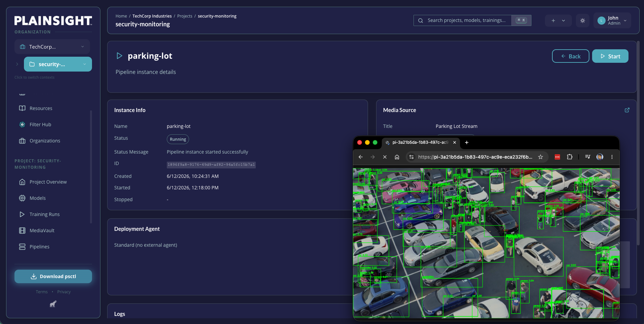The height and width of the screenshot is (324, 644).
Task: Open the TechCorp organization dropdown
Action: [x=52, y=47]
